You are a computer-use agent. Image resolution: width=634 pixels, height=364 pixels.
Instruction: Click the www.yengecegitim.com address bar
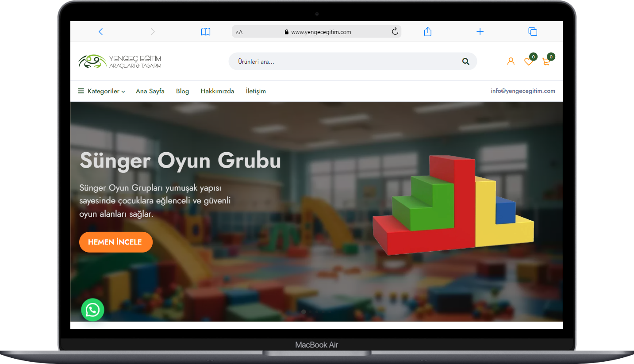click(317, 31)
